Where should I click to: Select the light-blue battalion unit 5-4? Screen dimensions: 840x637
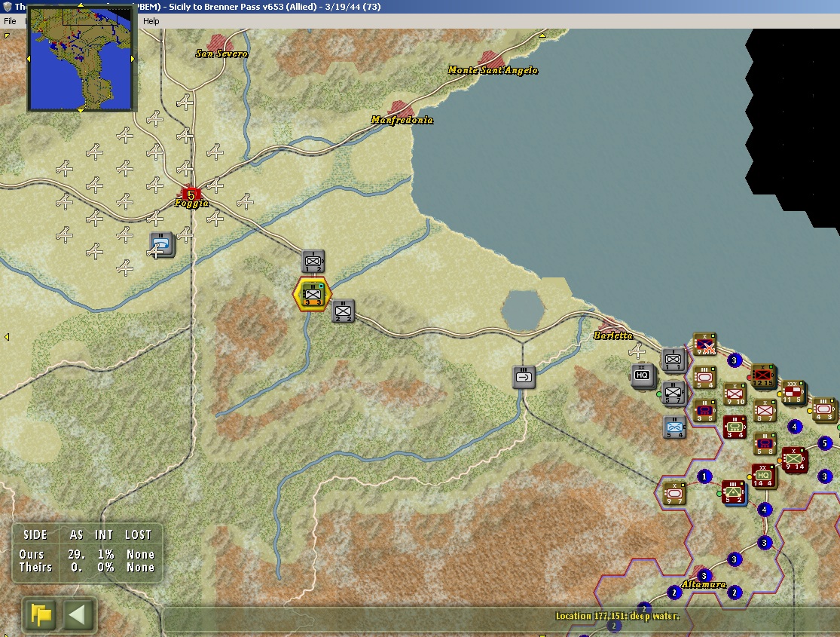[674, 427]
